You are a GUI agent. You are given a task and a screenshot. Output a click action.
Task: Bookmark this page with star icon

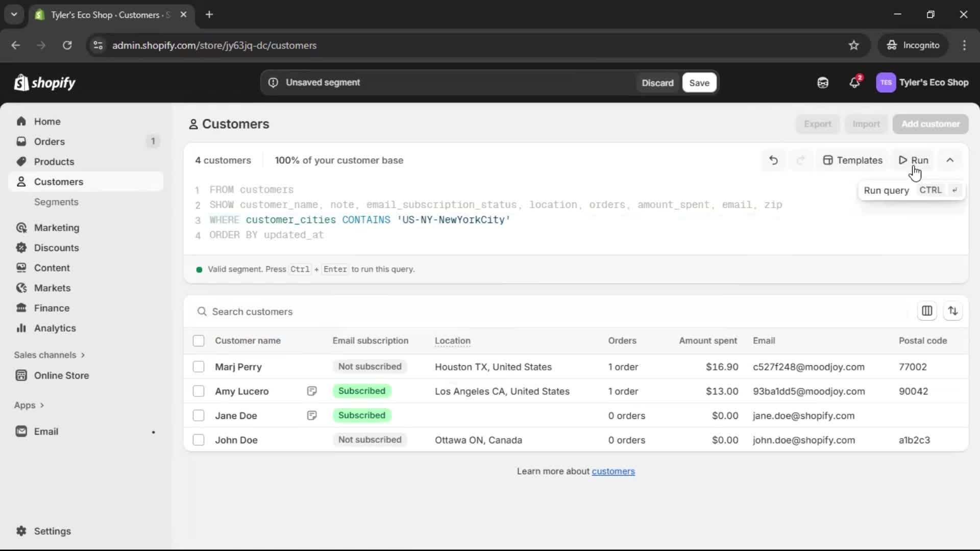coord(853,45)
